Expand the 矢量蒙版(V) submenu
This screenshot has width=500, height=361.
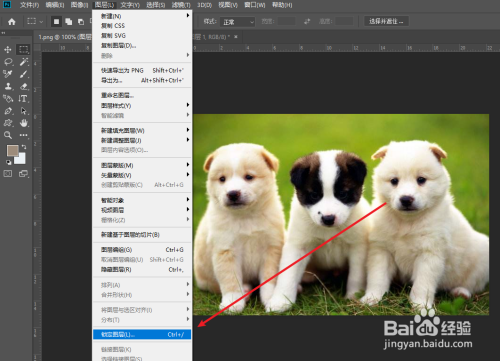(x=142, y=175)
